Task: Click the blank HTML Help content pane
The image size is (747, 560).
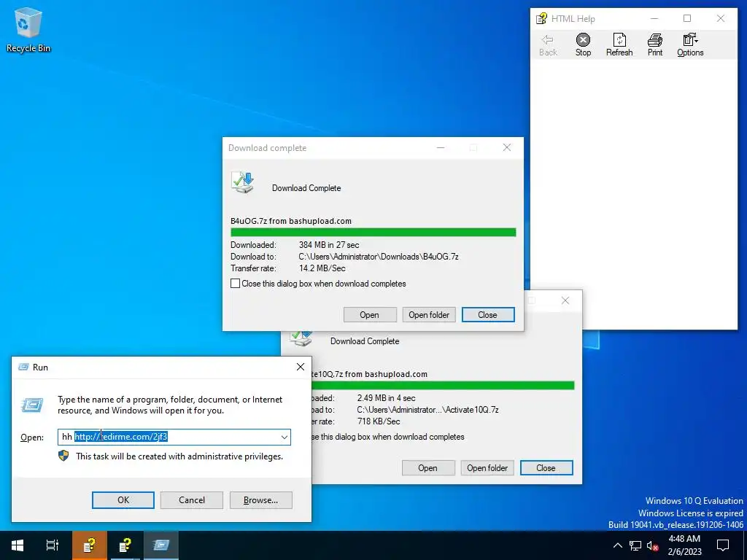Action: point(634,194)
